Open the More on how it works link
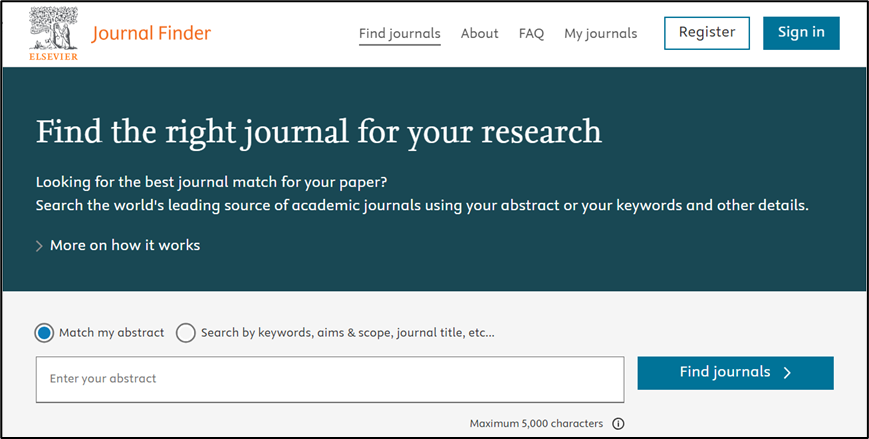Viewport: 869px width, 439px height. (125, 245)
